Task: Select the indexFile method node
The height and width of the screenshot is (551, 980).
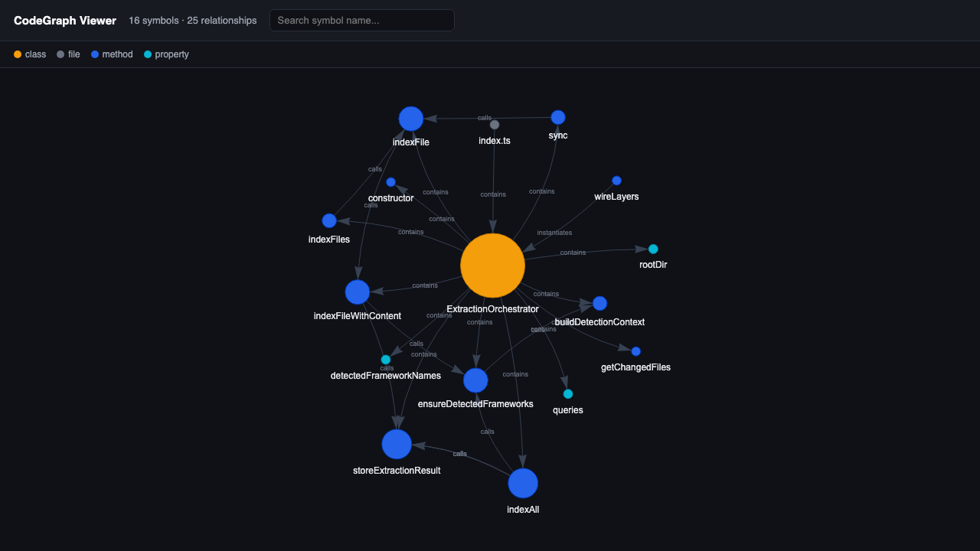Action: (411, 119)
